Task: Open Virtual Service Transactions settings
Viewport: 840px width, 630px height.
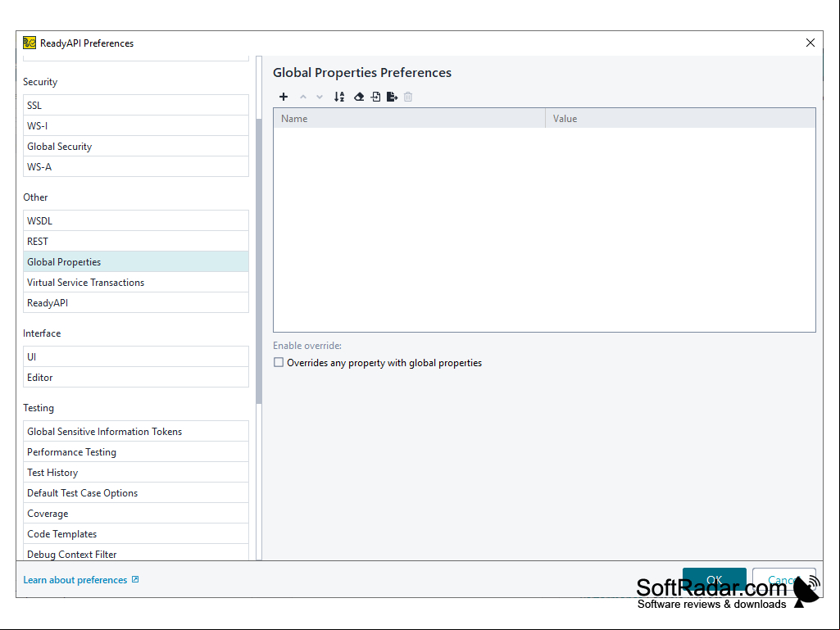Action: pyautogui.click(x=136, y=283)
